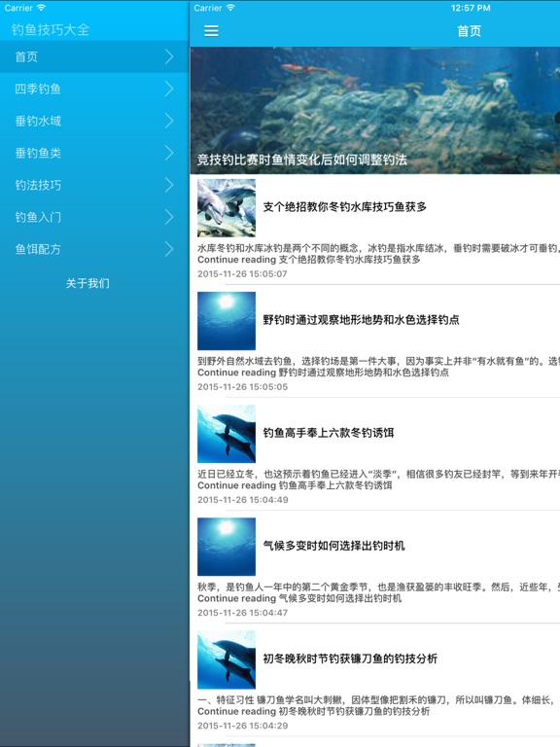Tap the excerpt starting 水库冬钓和水库冰钓
This screenshot has height=747, width=560.
(378, 248)
